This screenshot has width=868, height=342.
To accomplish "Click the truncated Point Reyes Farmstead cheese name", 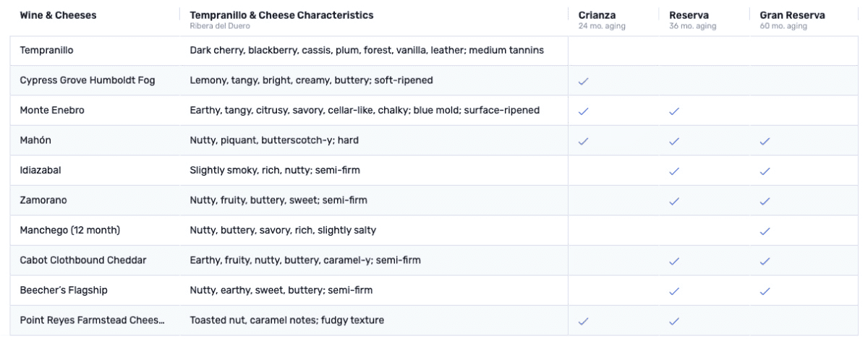I will 91,320.
